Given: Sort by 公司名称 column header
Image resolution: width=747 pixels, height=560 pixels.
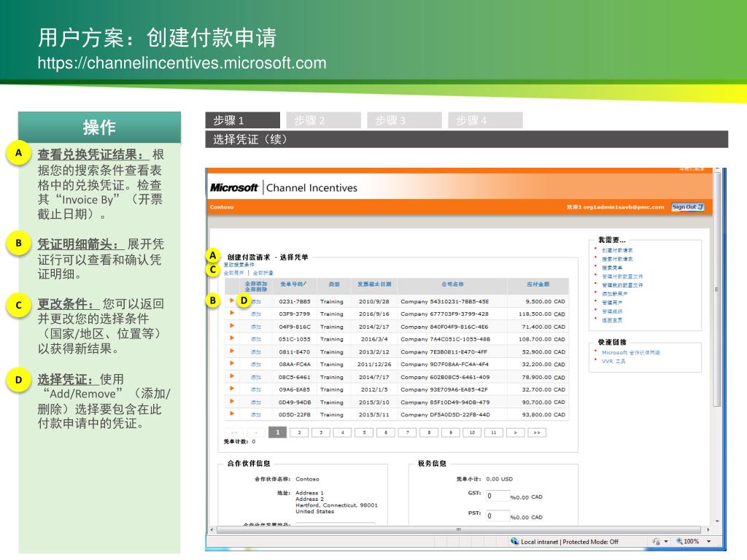Looking at the screenshot, I should (452, 284).
